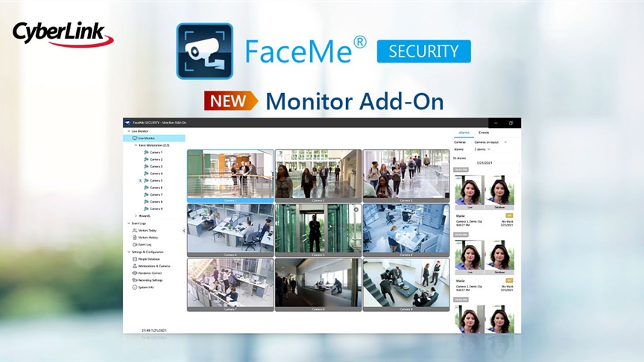Open Recording Settings via its icon
Image resolution: width=644 pixels, height=362 pixels.
pos(134,280)
